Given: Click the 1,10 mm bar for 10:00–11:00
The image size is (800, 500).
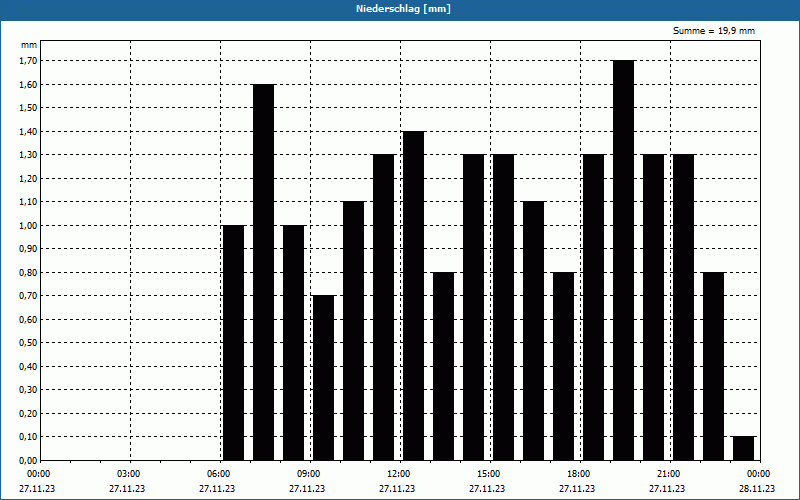Looking at the screenshot, I should pyautogui.click(x=354, y=331).
